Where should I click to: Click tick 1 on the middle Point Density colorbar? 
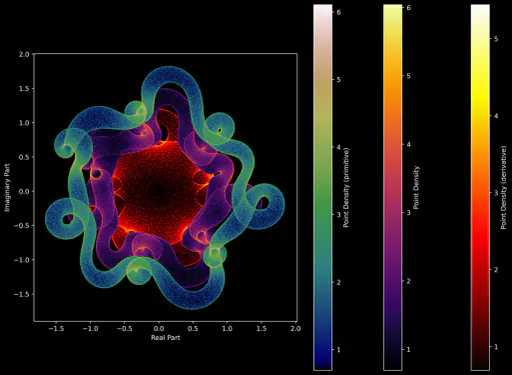click(408, 350)
